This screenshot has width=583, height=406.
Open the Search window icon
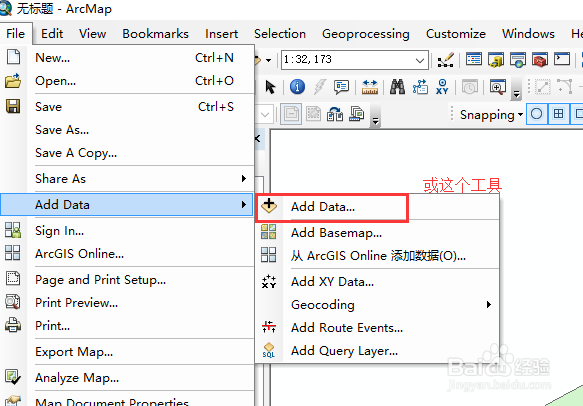518,59
